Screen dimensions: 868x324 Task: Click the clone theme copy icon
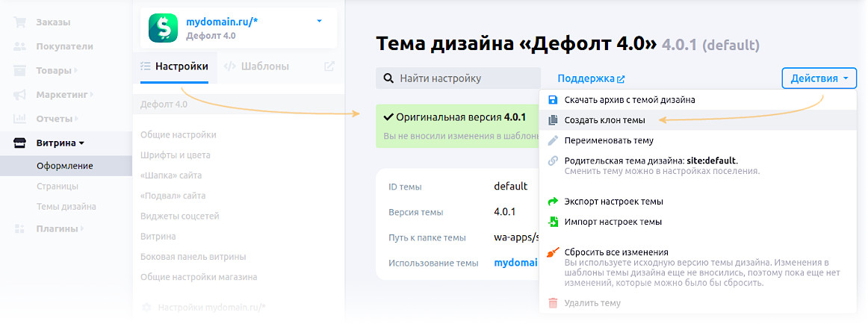point(553,119)
